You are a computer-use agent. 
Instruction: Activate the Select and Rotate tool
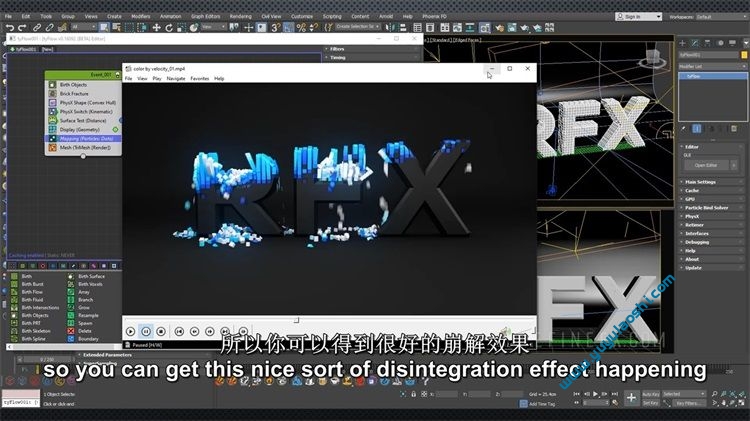pos(169,28)
